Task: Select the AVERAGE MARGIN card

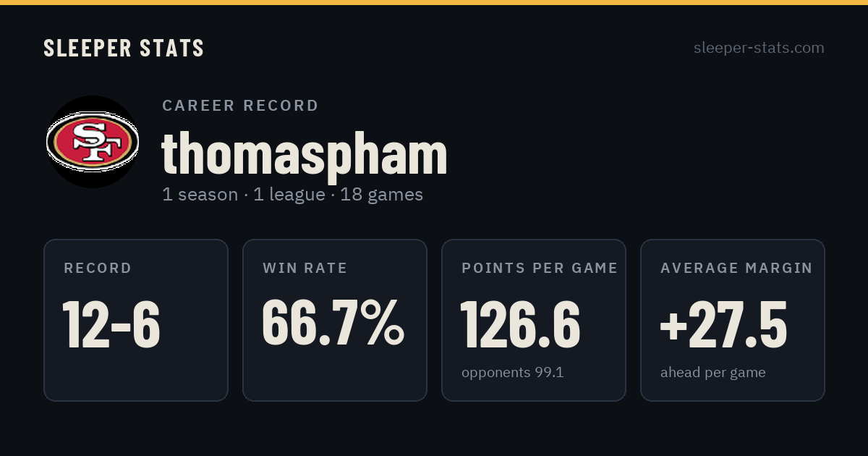Action: (x=733, y=320)
